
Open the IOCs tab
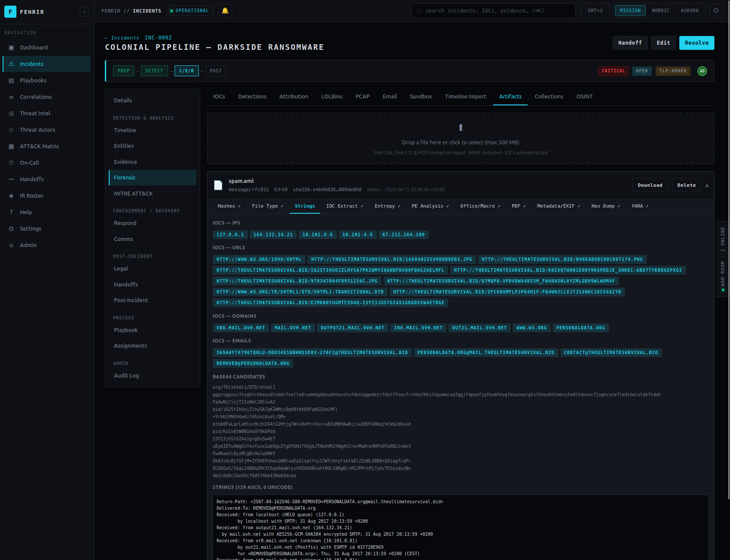[x=219, y=97]
